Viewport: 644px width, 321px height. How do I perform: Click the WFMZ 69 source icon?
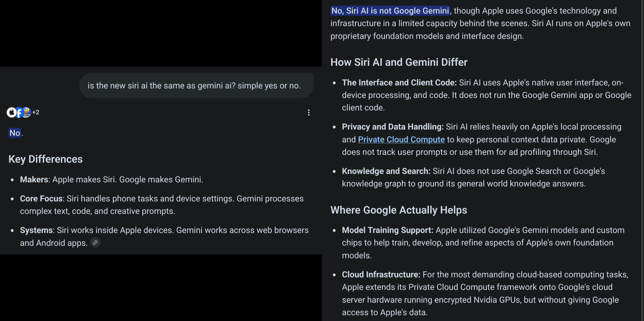27,112
